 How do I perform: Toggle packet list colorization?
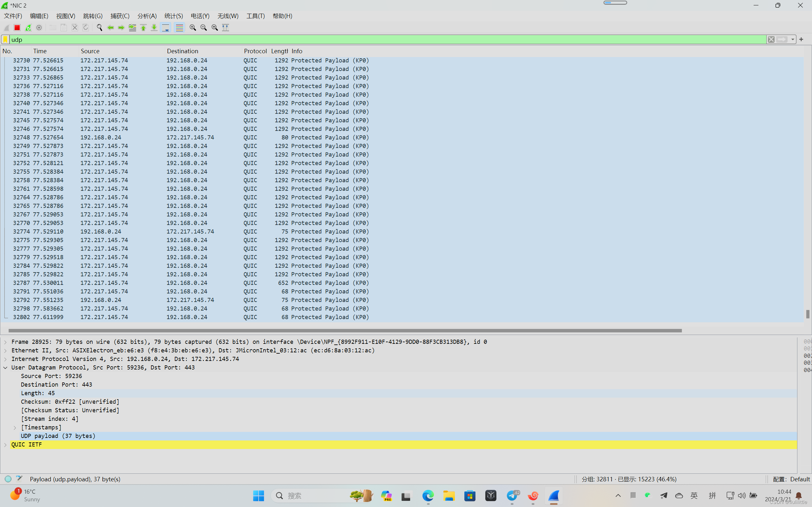click(x=180, y=28)
